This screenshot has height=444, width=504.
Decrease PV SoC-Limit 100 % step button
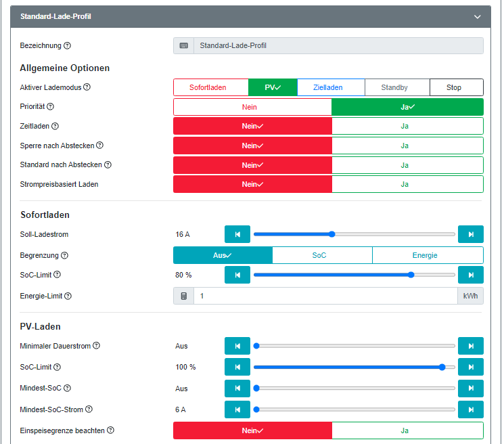coord(237,367)
